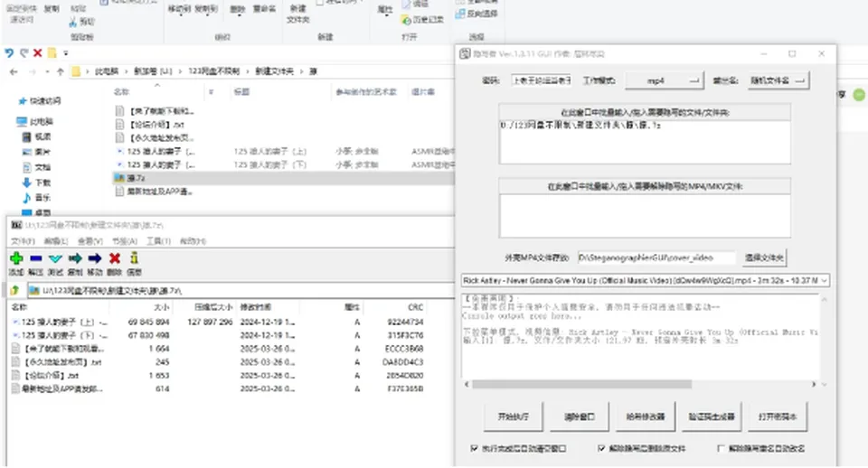Click the console scrollbar's left arrow

[x=467, y=384]
